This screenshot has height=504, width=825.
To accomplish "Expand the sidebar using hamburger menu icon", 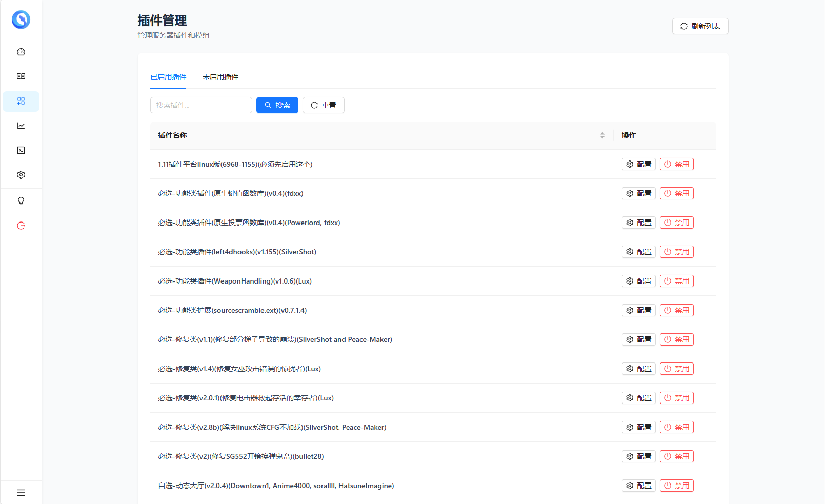I will coord(21,493).
